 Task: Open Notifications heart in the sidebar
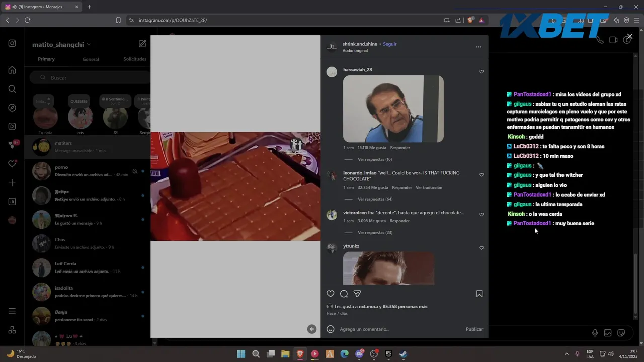pos(12,164)
